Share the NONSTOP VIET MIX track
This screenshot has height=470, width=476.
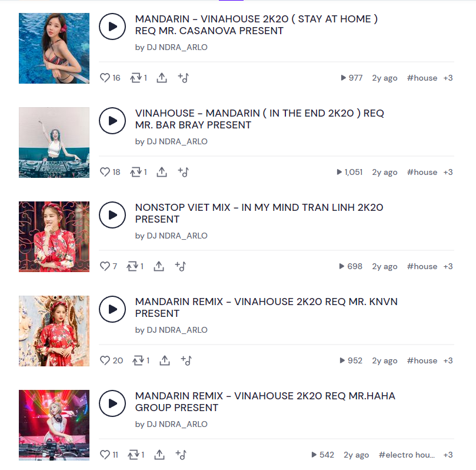pos(159,266)
